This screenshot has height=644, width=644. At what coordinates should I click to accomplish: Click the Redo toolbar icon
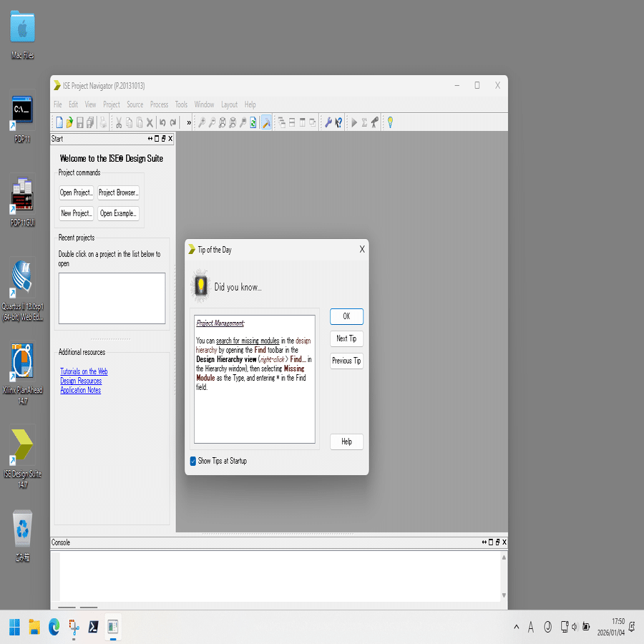(173, 122)
